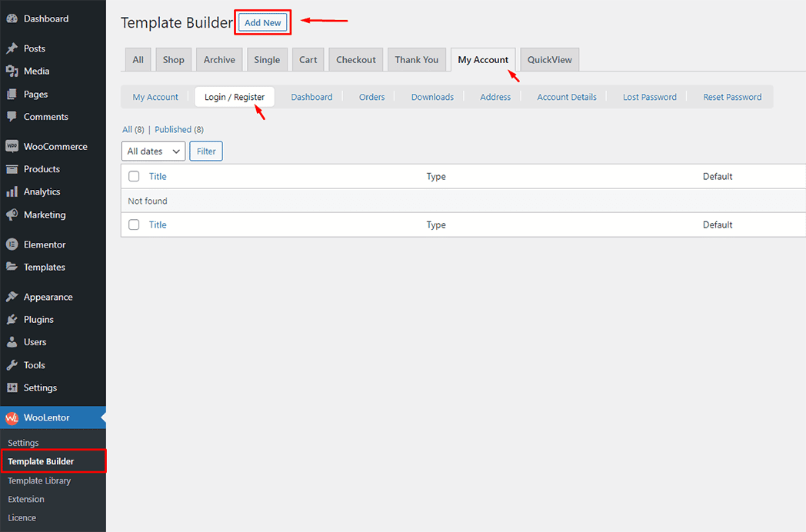
Task: Open the All dates dropdown
Action: click(x=153, y=151)
